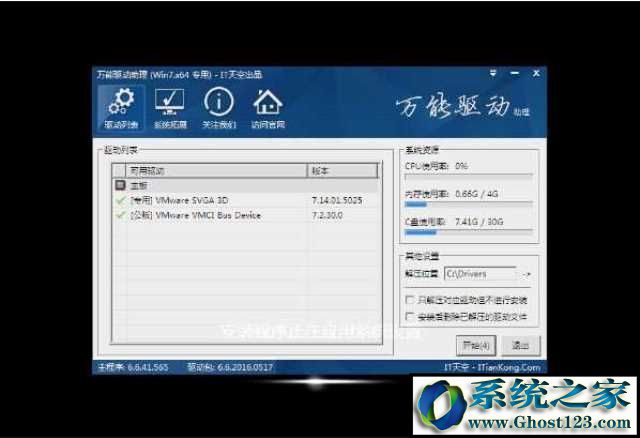Screen dimensions: 640x438
Task: Click the Start button
Action: (476, 346)
